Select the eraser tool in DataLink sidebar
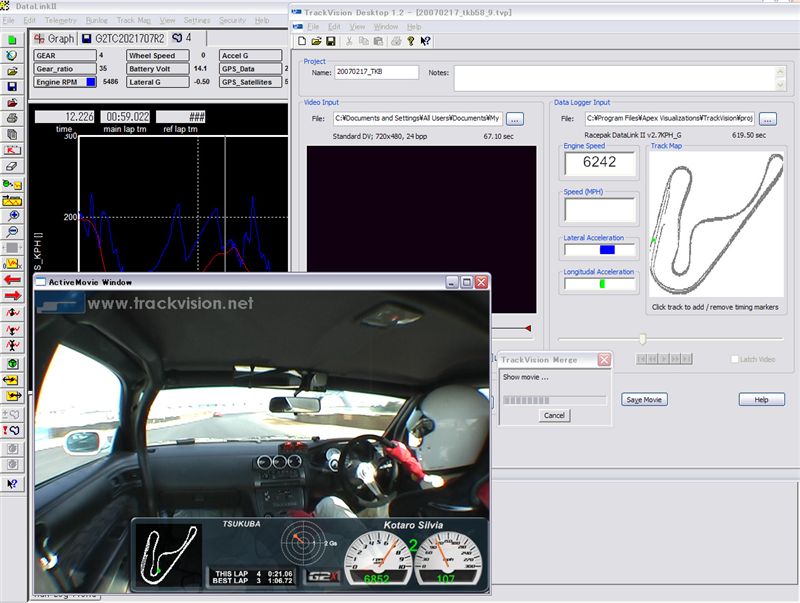 pos(12,166)
